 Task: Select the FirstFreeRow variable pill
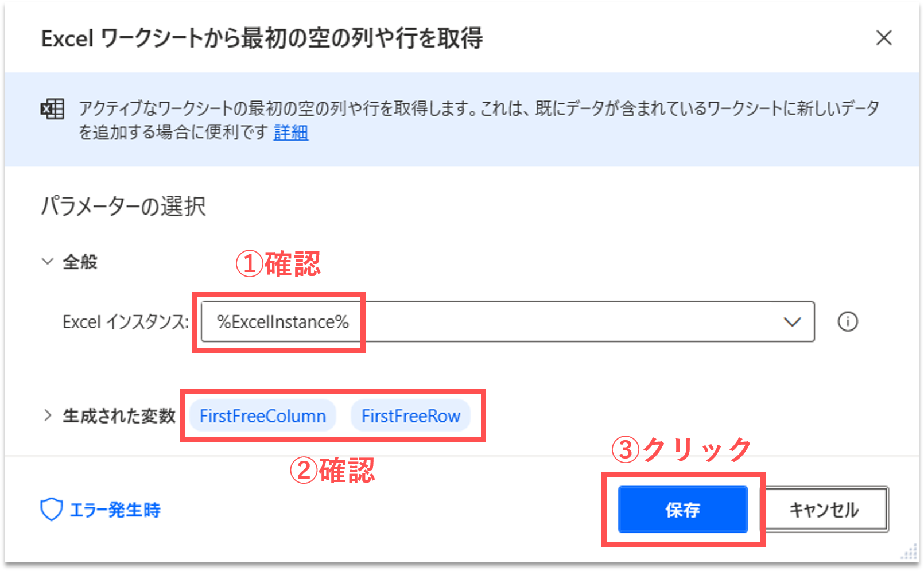tap(411, 415)
